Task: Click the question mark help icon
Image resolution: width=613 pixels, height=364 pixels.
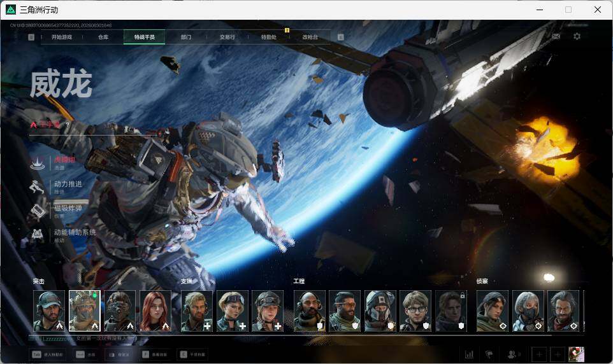Action: tap(68, 125)
